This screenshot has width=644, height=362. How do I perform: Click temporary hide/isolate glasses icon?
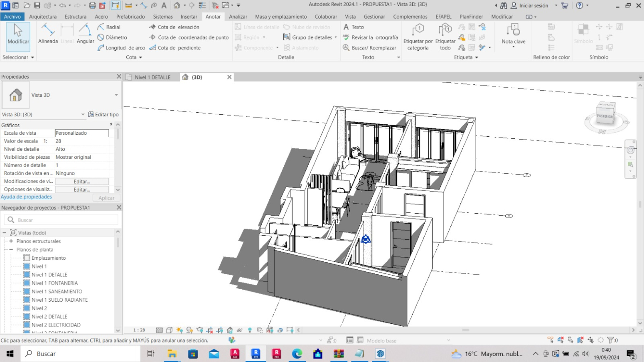pyautogui.click(x=240, y=330)
